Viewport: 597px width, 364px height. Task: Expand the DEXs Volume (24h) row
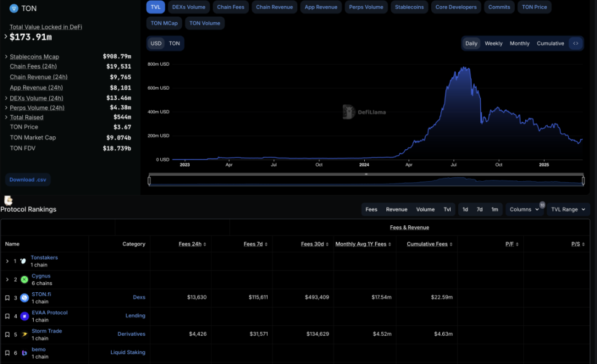(6, 98)
